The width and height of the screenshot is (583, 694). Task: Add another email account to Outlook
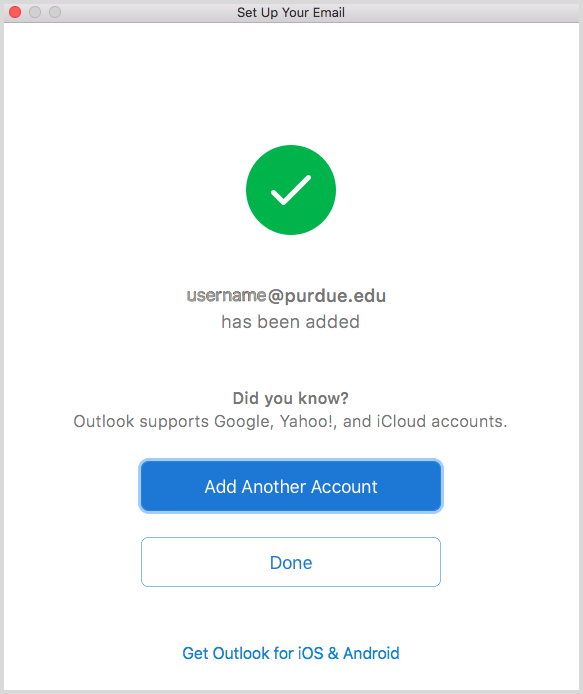tap(291, 486)
